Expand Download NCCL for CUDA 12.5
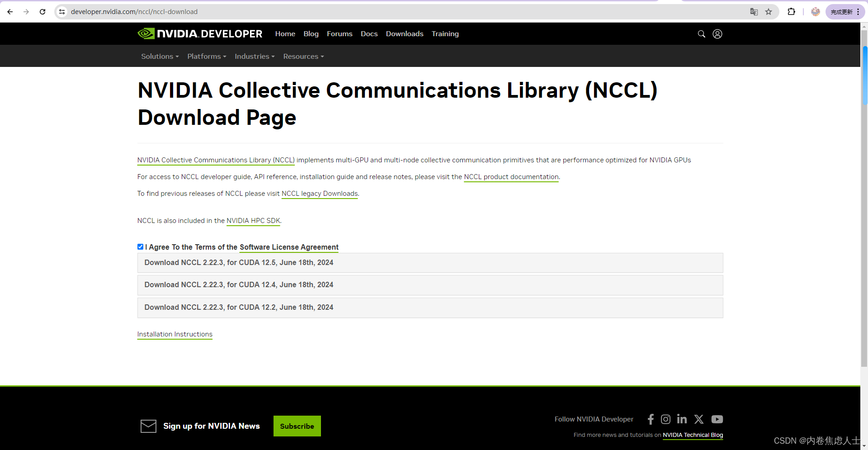 pos(430,263)
